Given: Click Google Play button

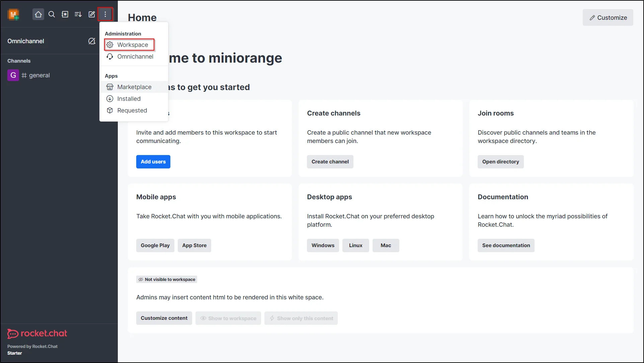Looking at the screenshot, I should [155, 245].
